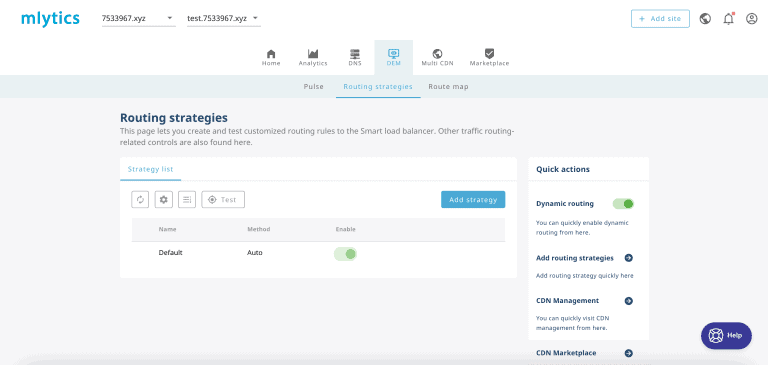
Task: Refresh the strategy list
Action: pyautogui.click(x=140, y=199)
